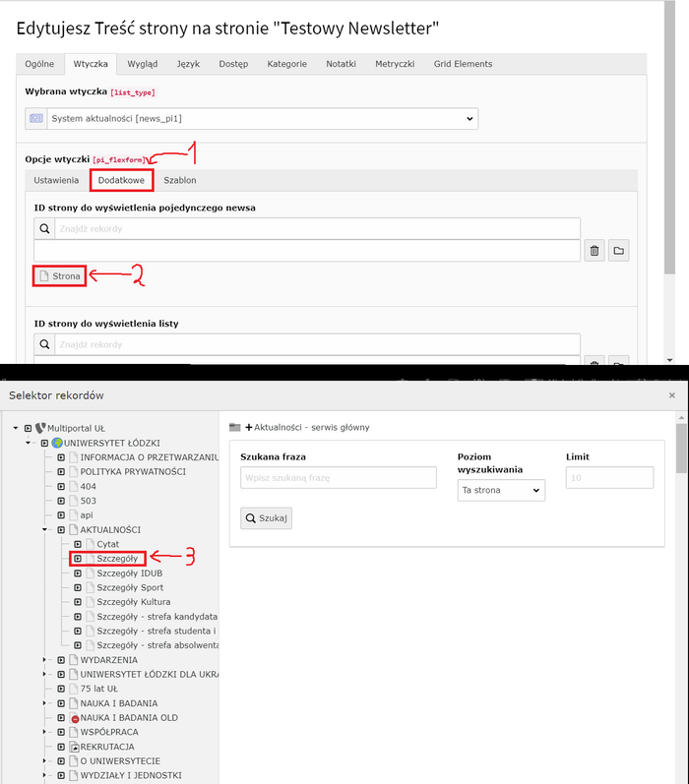Toggle the plus box beside Szczegóły

coord(77,559)
